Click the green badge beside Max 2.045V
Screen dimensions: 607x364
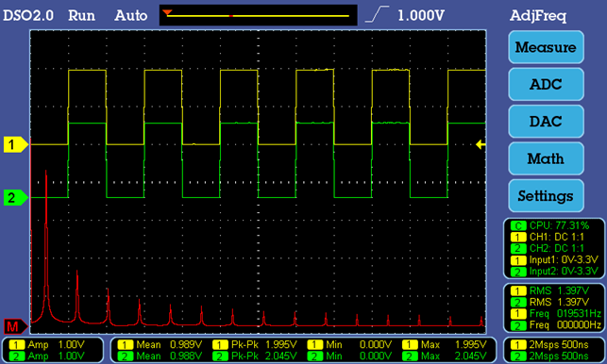(x=410, y=356)
